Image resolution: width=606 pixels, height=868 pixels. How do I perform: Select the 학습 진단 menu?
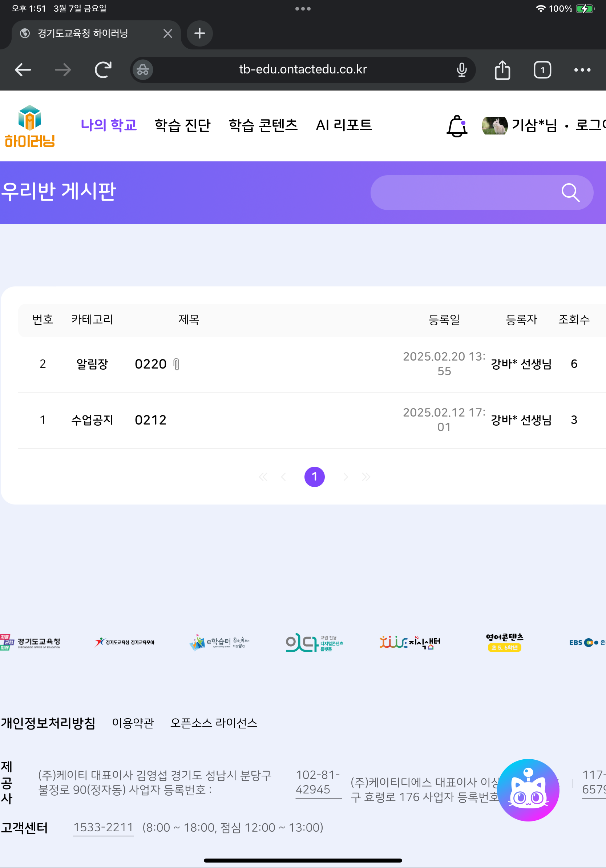(182, 125)
